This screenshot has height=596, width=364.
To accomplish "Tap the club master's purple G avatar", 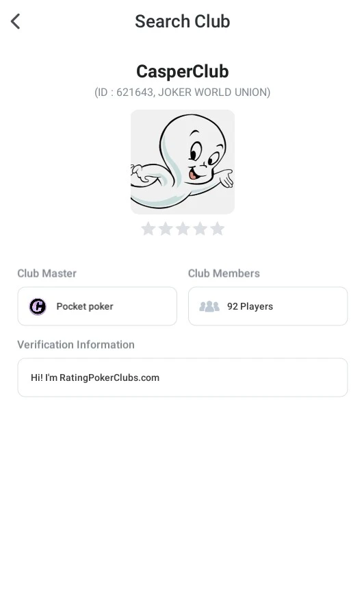I will point(38,306).
